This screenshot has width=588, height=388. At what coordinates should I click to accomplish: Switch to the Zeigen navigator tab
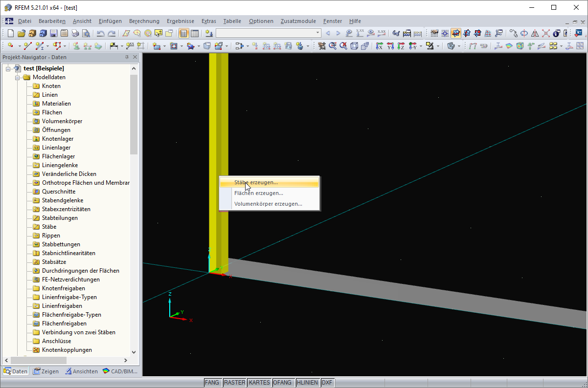point(45,371)
